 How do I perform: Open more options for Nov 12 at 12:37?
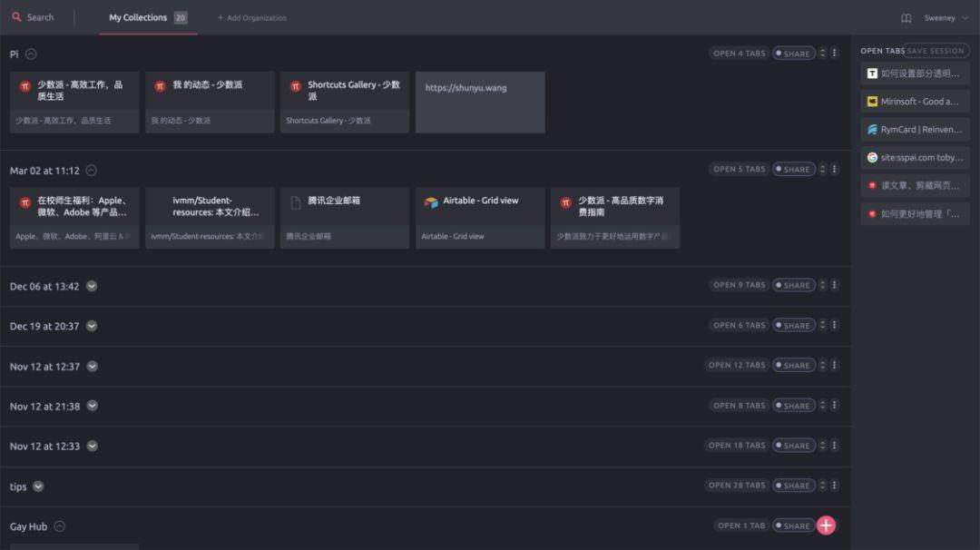835,365
